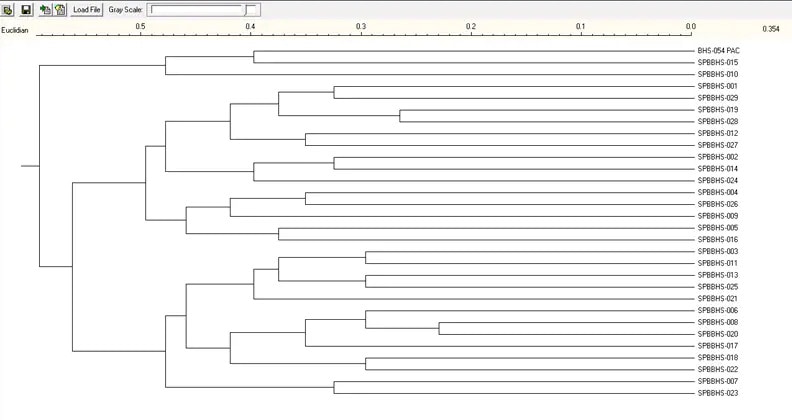Select sample SPBBHS-008 in the dendrogram
This screenshot has width=792, height=420.
click(x=717, y=322)
